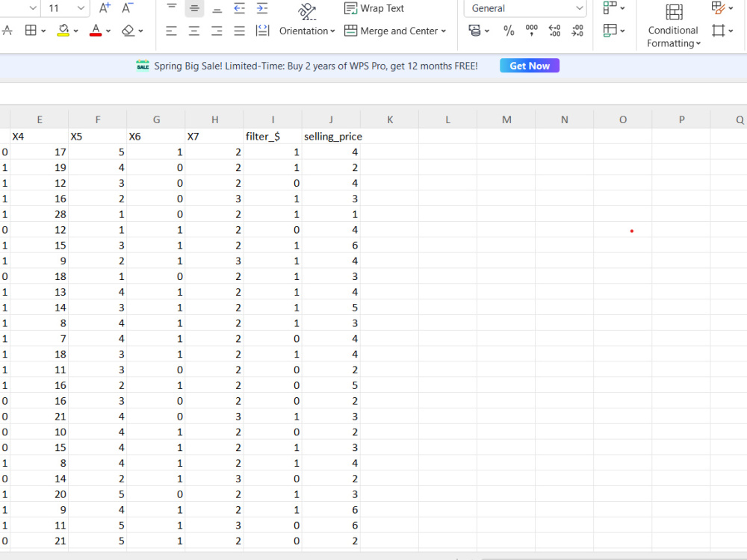Open worksheet table icon below rows icon
This screenshot has height=560, width=747.
click(610, 31)
